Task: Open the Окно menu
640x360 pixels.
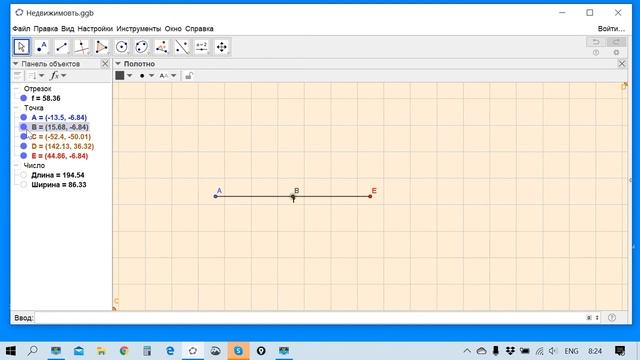Action: (173, 29)
